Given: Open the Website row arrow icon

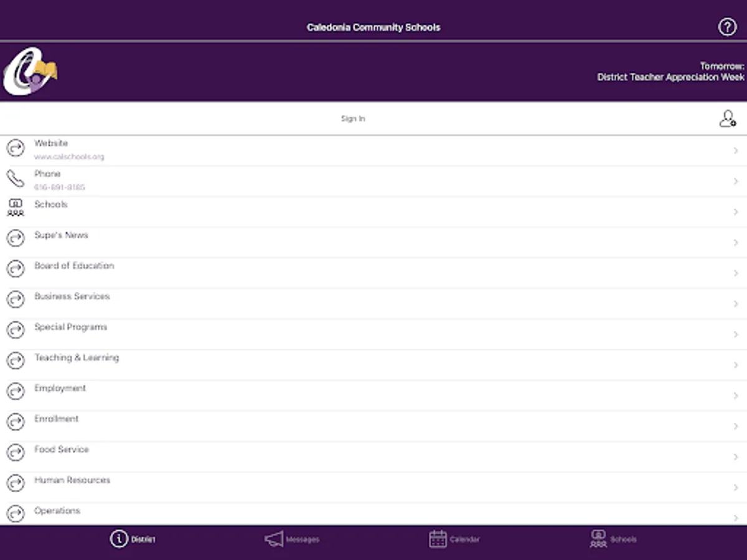Looking at the screenshot, I should point(16,149).
